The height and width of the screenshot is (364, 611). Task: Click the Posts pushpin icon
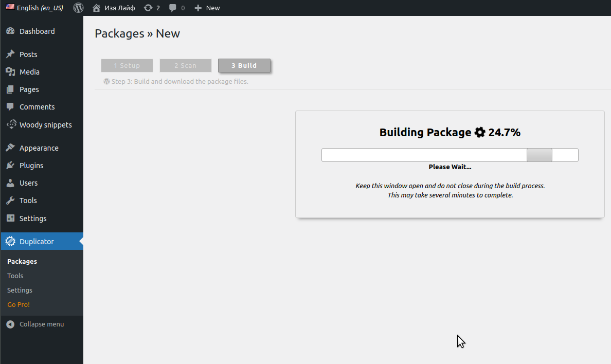(10, 54)
